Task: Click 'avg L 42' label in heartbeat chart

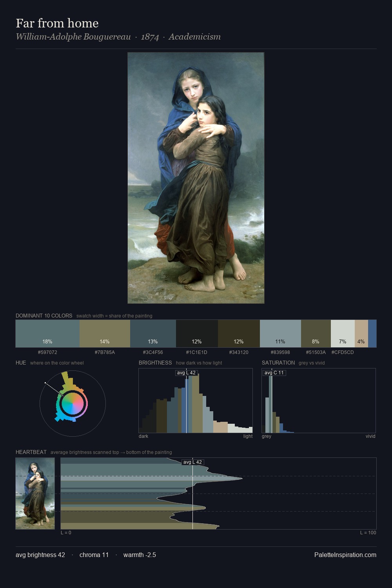Action: (x=192, y=462)
